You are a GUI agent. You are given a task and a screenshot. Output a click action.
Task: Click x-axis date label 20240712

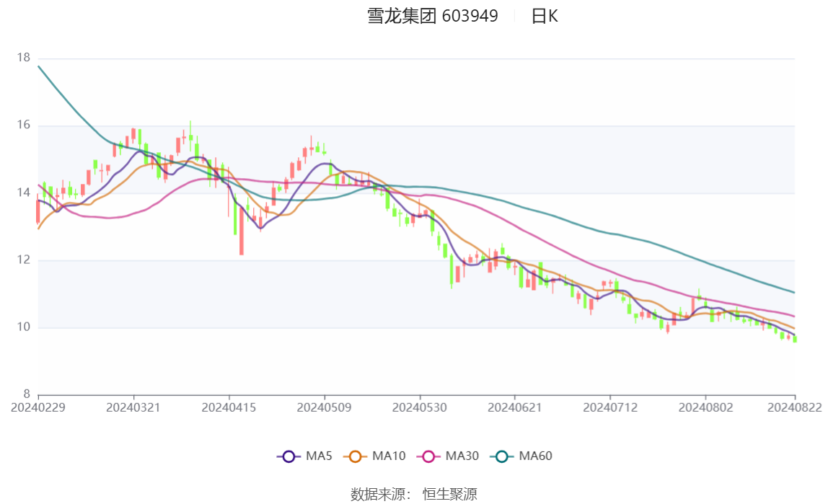(610, 407)
